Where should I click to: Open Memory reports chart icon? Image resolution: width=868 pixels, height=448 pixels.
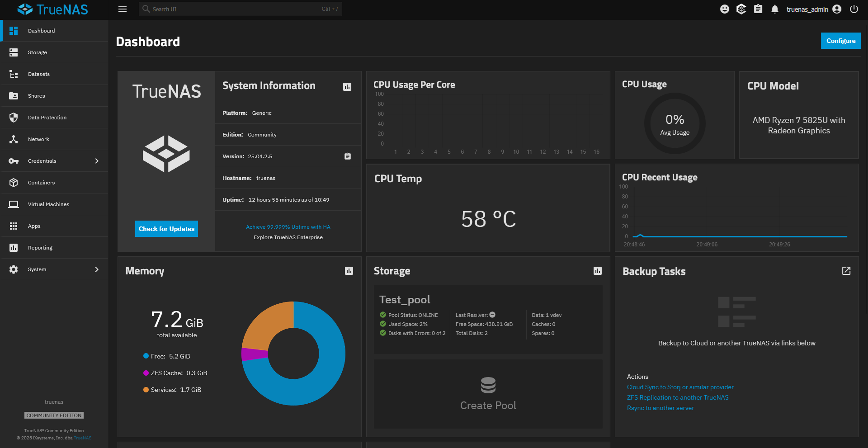click(x=349, y=271)
